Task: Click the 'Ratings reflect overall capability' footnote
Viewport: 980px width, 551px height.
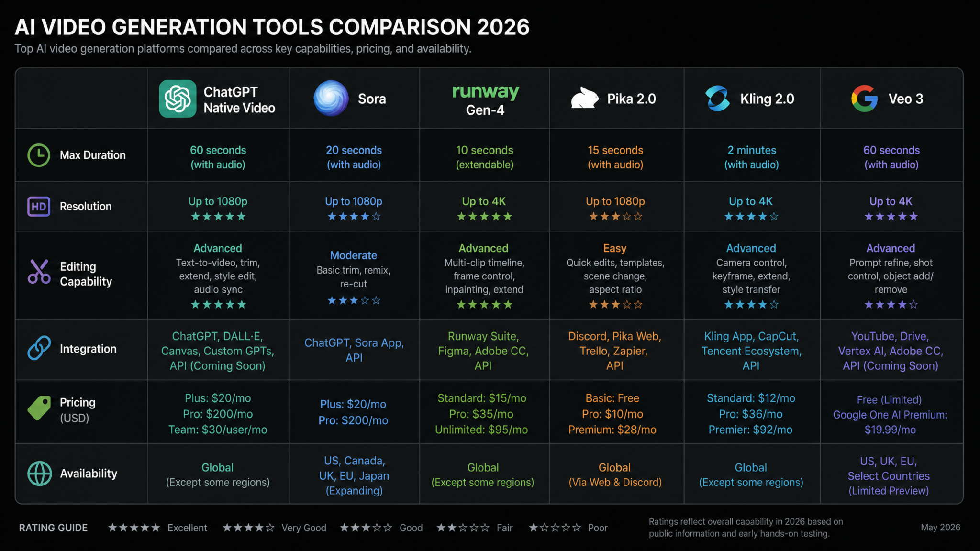Action: coord(746,528)
